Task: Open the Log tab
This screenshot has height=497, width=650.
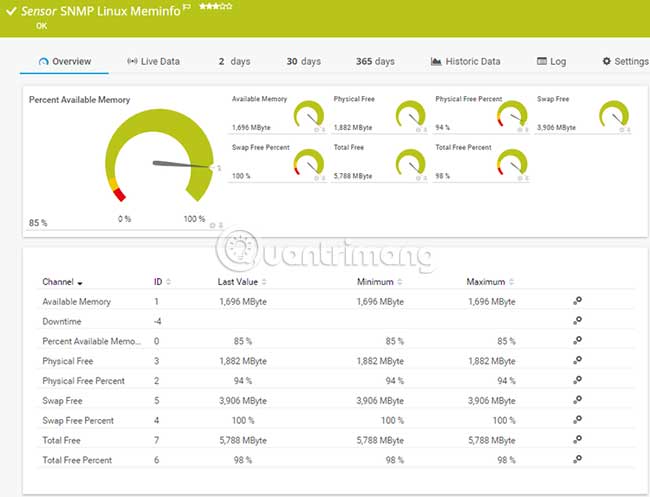Action: pos(551,61)
